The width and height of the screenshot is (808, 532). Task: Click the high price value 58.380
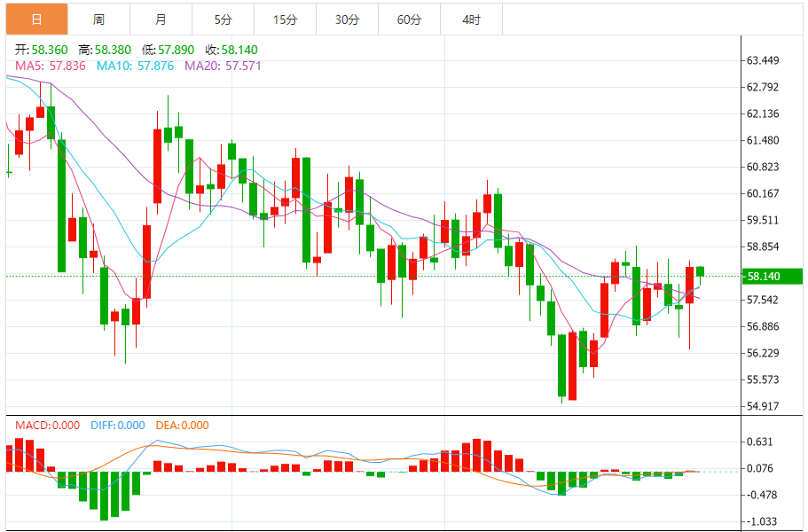point(113,50)
